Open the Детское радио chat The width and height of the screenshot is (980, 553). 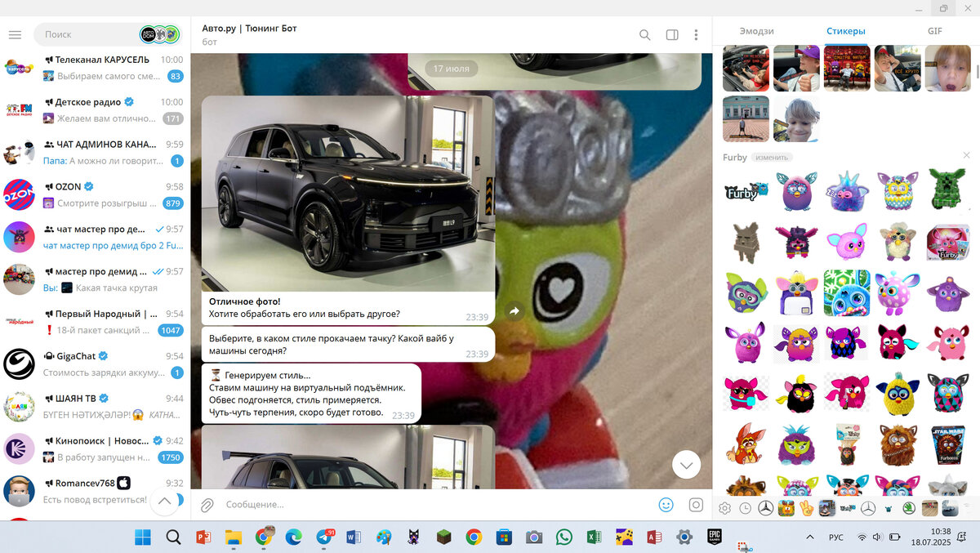coord(95,110)
